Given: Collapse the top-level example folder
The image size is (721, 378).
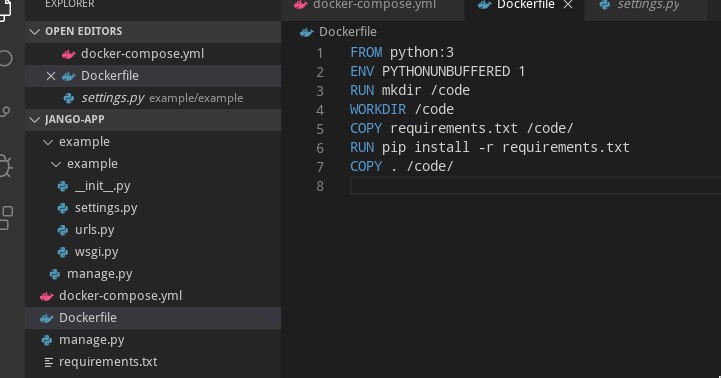Looking at the screenshot, I should [x=48, y=142].
